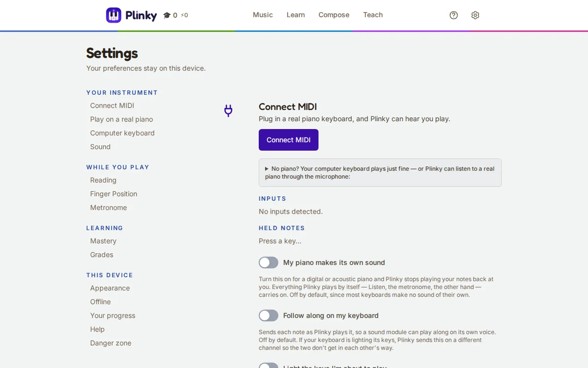Click the lightning streak counter icon
Viewport: 588px width, 368px height.
pos(182,15)
